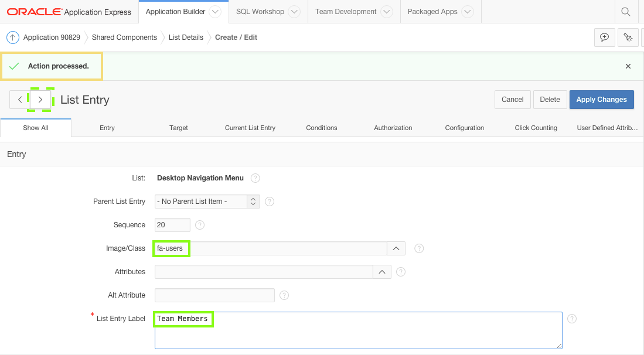Click into the Alt Attribute field
The height and width of the screenshot is (355, 644).
click(x=214, y=295)
